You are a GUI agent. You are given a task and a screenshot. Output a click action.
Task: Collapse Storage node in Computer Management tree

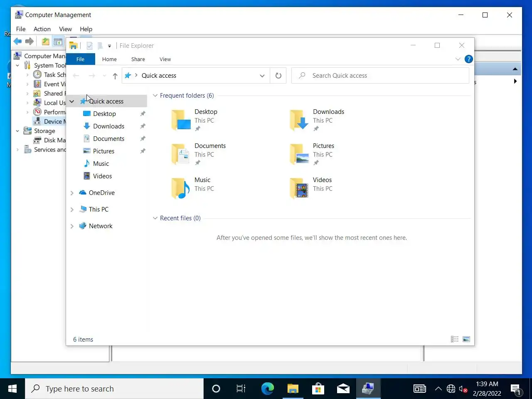pos(17,131)
